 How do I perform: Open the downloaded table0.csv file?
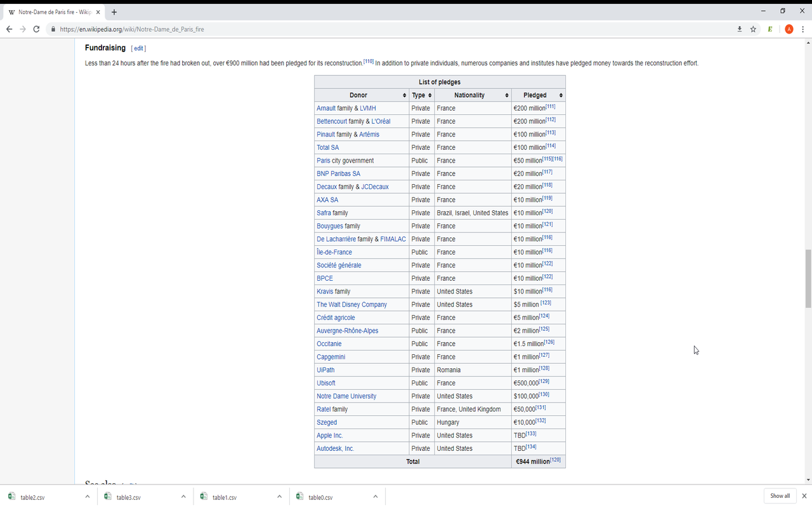click(320, 497)
